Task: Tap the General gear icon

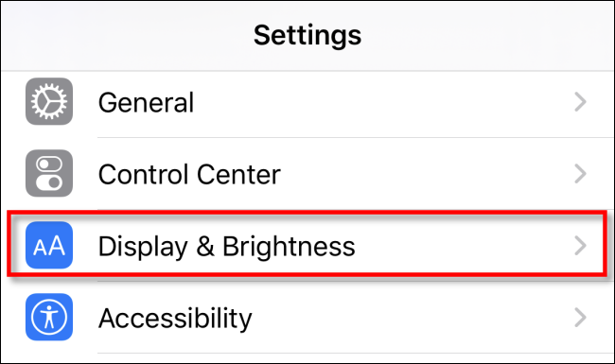Action: tap(49, 101)
